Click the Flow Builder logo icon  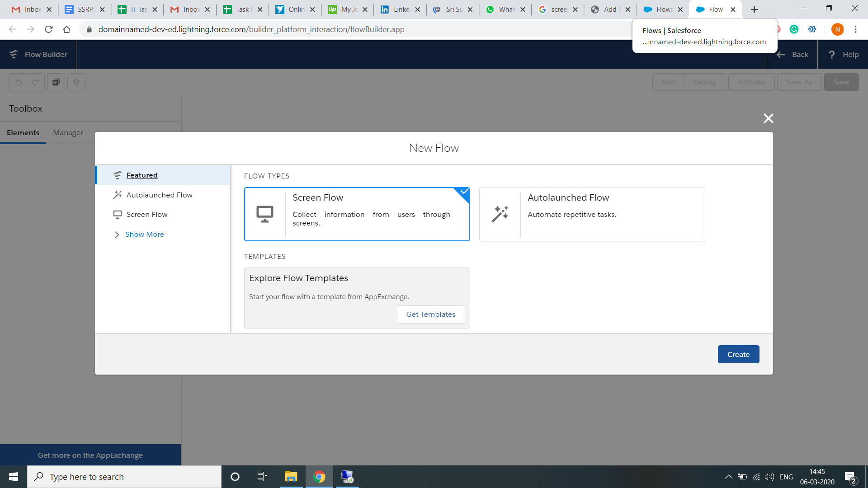13,54
